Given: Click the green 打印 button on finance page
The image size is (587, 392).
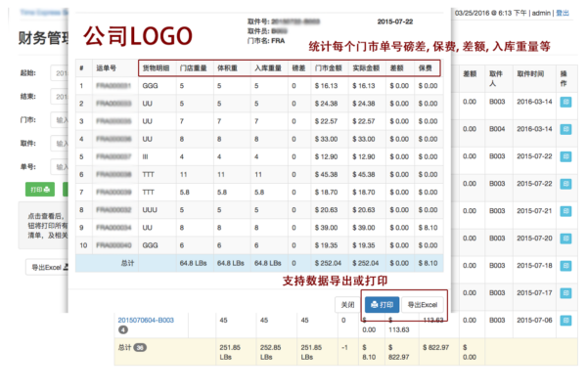Looking at the screenshot, I should tap(40, 190).
